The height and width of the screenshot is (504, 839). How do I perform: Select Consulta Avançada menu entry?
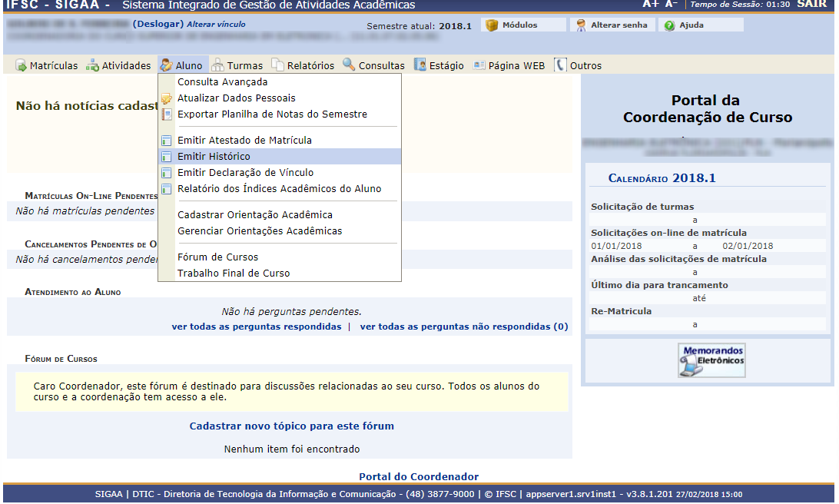pos(223,82)
